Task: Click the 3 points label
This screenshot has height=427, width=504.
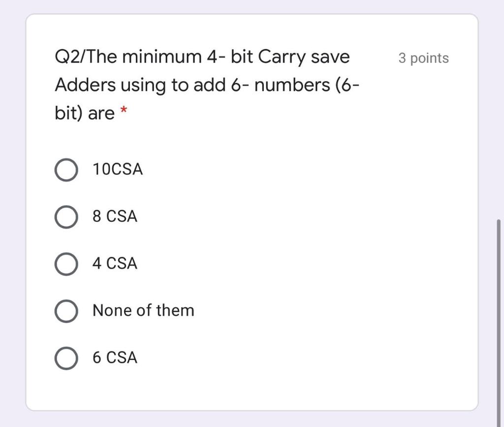Action: (424, 58)
